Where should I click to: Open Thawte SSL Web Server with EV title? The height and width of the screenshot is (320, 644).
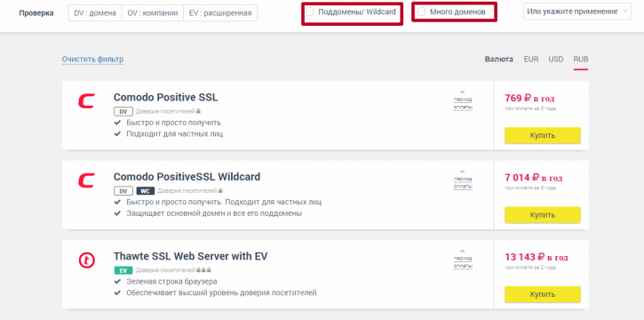coord(191,257)
